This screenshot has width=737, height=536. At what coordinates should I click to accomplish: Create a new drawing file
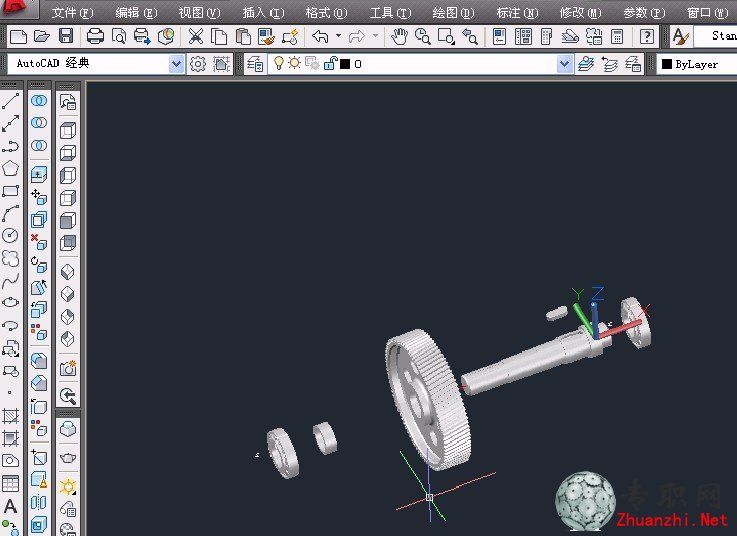point(18,36)
